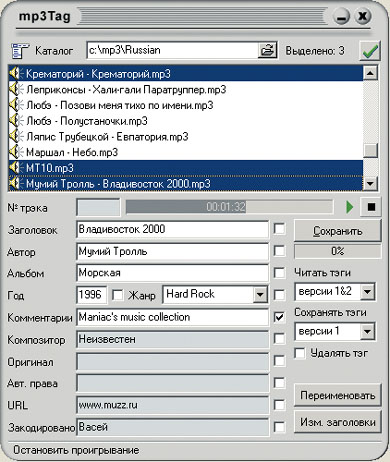Click the № трэка input field
Image resolution: width=390 pixels, height=462 pixels.
click(x=98, y=207)
